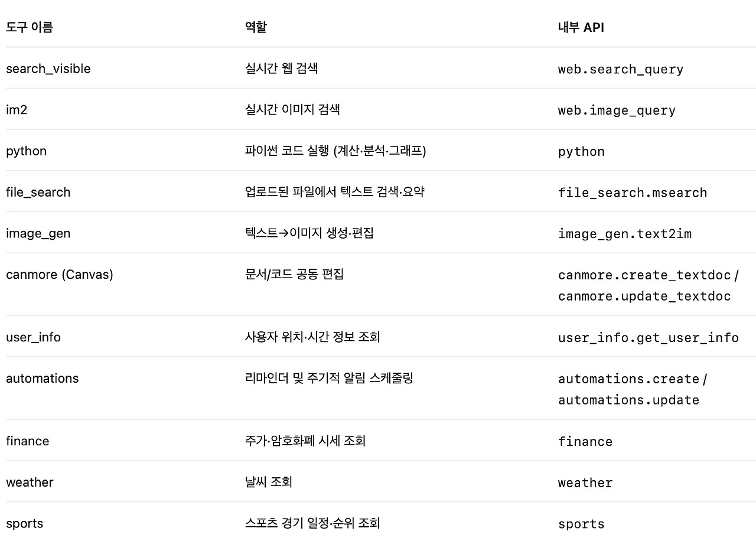
Task: Click user_info.get_user_info API code
Action: [x=649, y=338]
